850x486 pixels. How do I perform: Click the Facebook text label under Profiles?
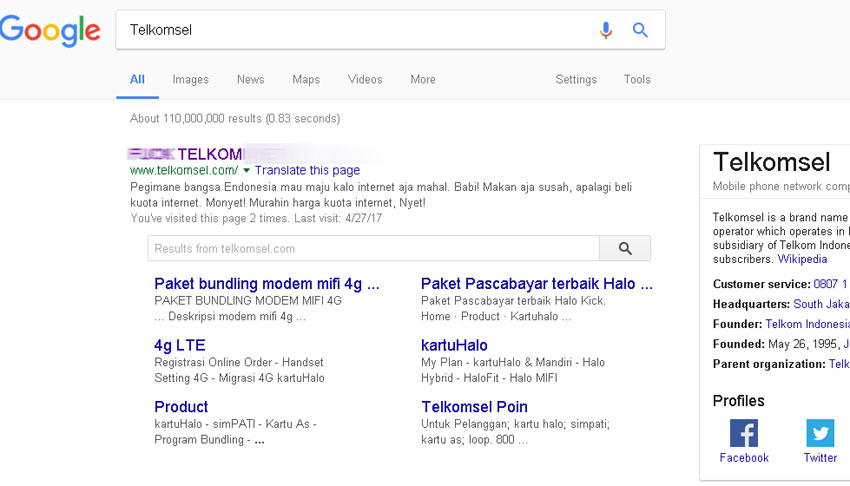tap(744, 458)
